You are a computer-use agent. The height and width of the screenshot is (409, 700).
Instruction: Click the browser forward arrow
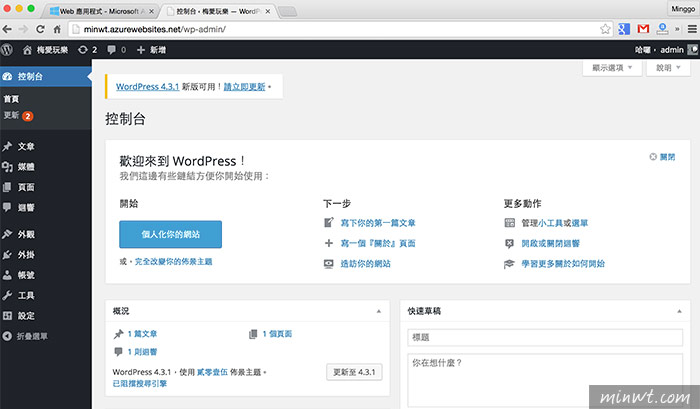pyautogui.click(x=24, y=29)
